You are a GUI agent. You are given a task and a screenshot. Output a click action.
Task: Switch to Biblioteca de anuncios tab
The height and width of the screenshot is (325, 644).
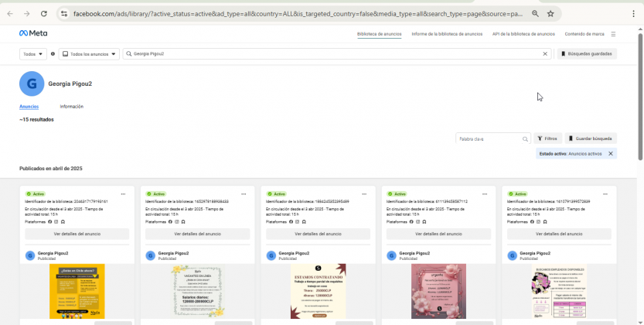pos(379,34)
